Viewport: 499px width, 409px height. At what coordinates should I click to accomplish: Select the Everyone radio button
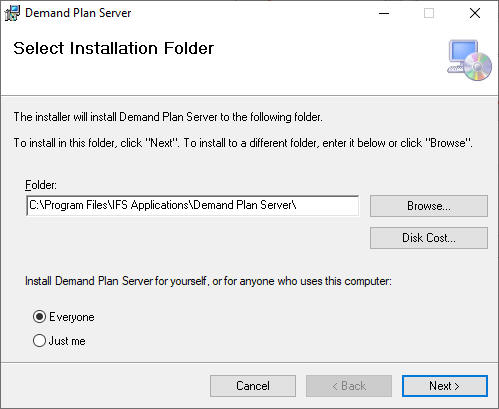pos(39,317)
